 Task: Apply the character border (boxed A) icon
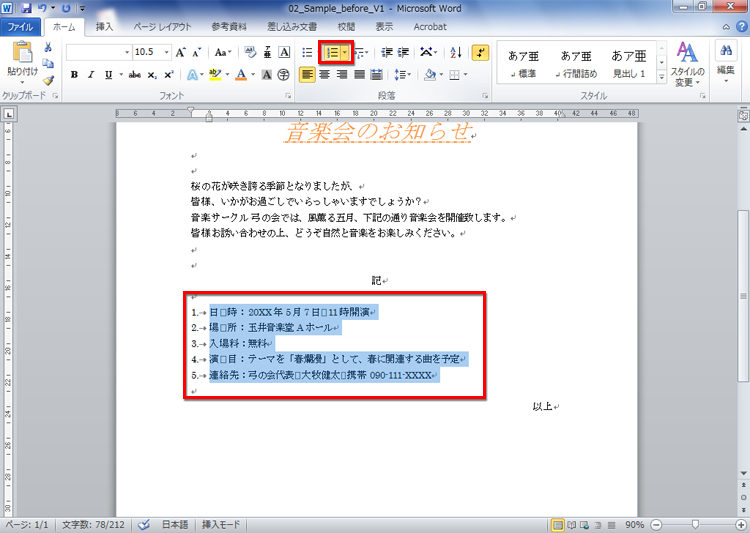click(284, 52)
